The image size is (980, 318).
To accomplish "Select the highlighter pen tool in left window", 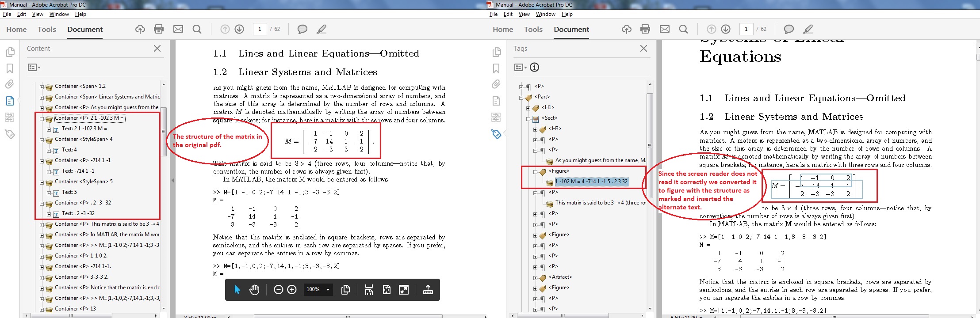I will (322, 29).
